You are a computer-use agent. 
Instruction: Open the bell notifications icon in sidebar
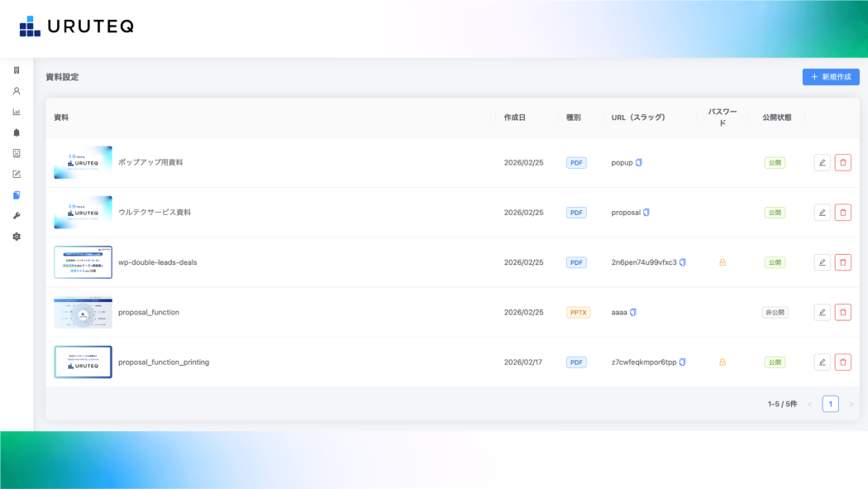[17, 132]
